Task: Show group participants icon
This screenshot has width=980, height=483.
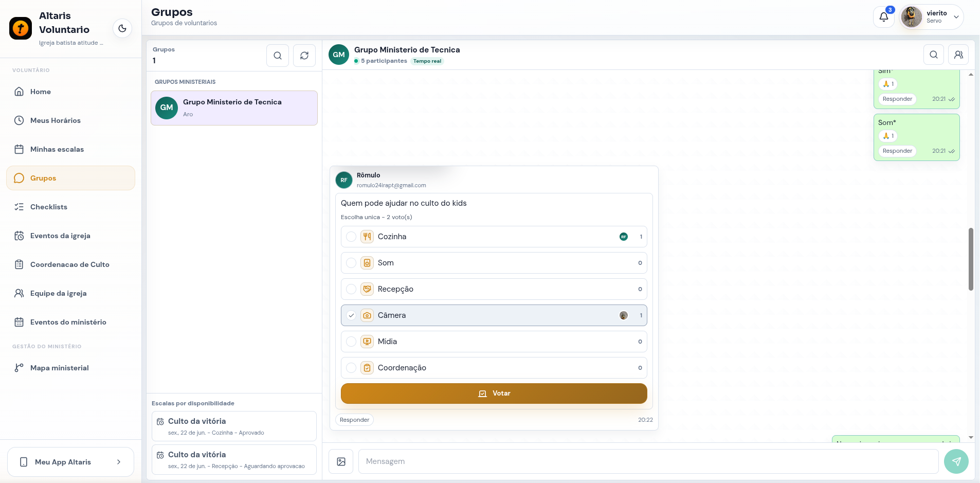Action: point(958,55)
